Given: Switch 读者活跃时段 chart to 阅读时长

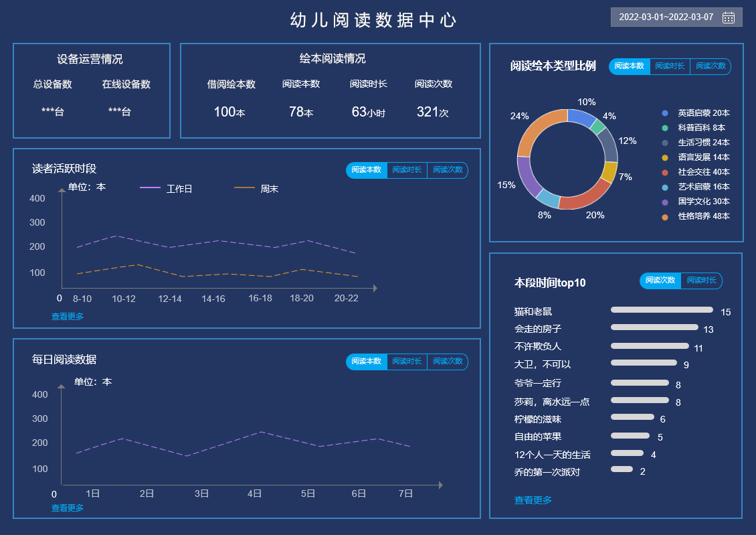Looking at the screenshot, I should [x=407, y=170].
